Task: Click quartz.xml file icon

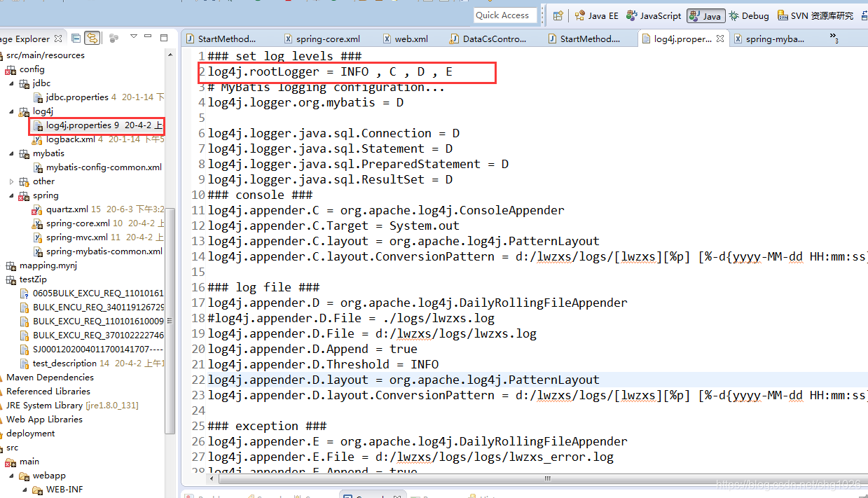Action: pyautogui.click(x=38, y=209)
